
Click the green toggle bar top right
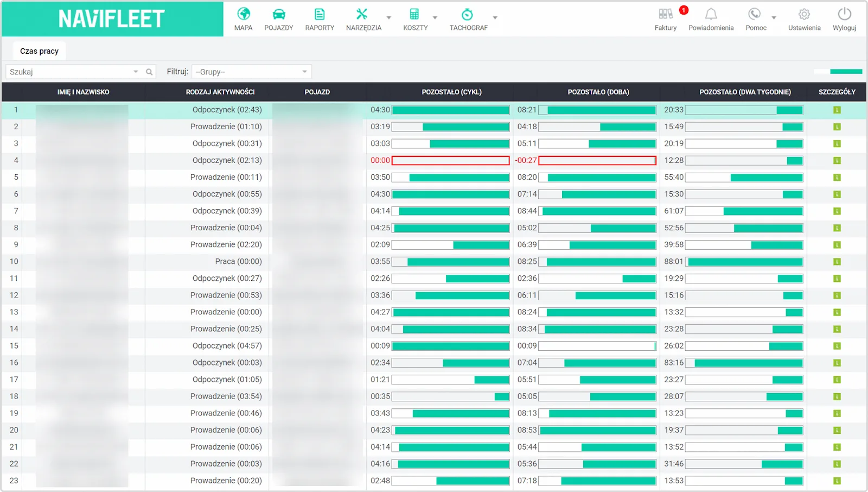846,72
